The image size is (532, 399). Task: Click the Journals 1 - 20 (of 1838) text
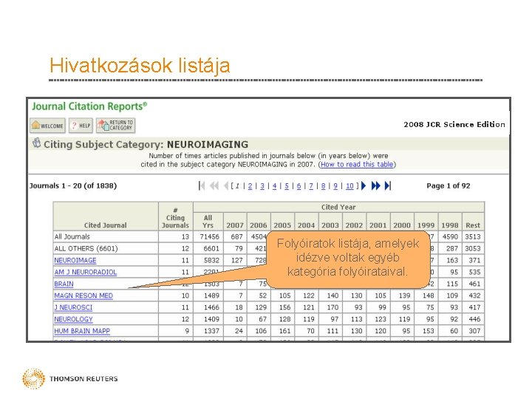73,186
